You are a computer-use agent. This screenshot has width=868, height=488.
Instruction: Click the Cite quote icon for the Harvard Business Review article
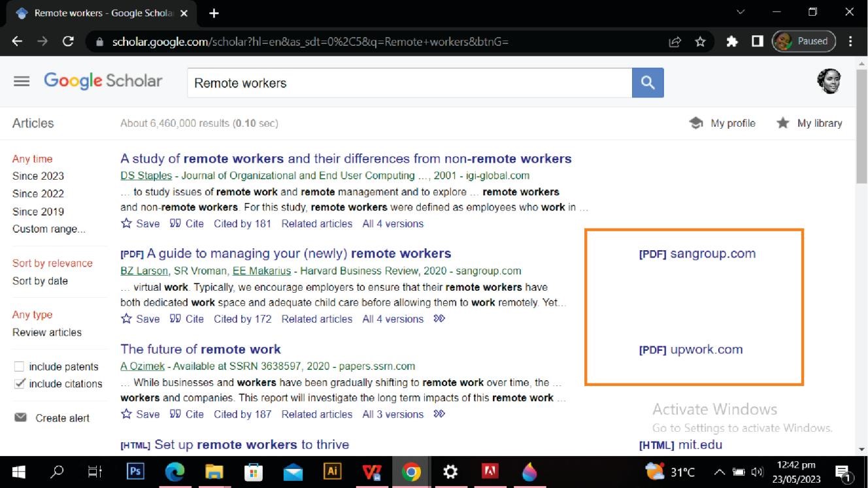175,319
